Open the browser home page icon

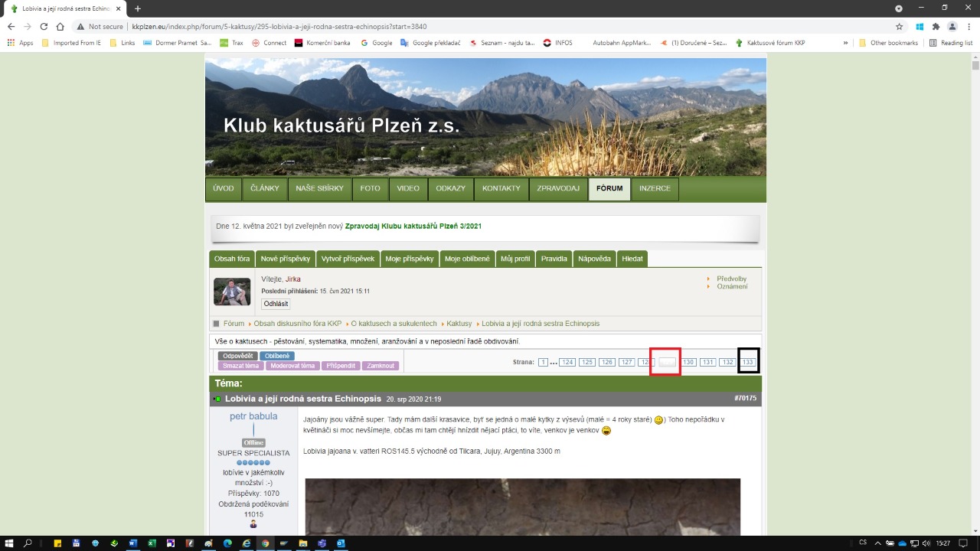[x=60, y=26]
